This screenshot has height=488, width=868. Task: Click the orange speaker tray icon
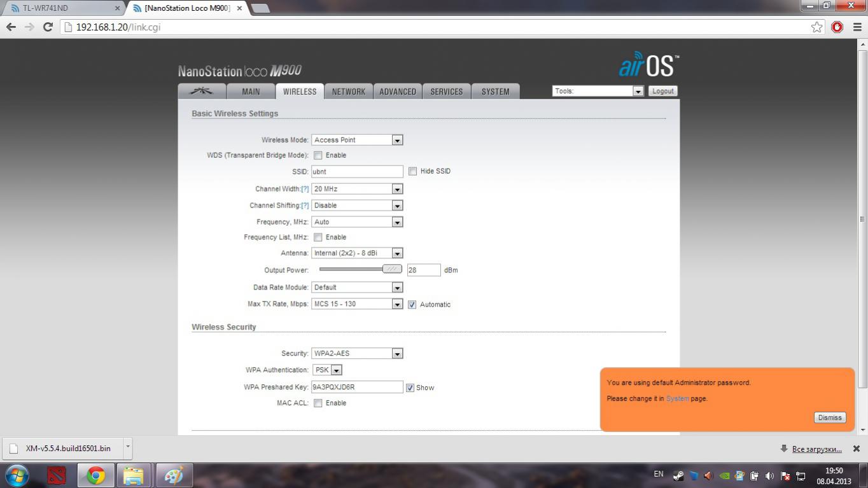point(709,475)
